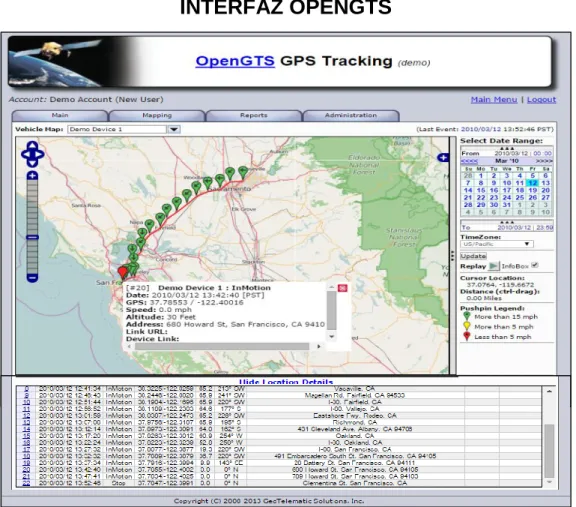Zoom out with the map minus button

32,278
